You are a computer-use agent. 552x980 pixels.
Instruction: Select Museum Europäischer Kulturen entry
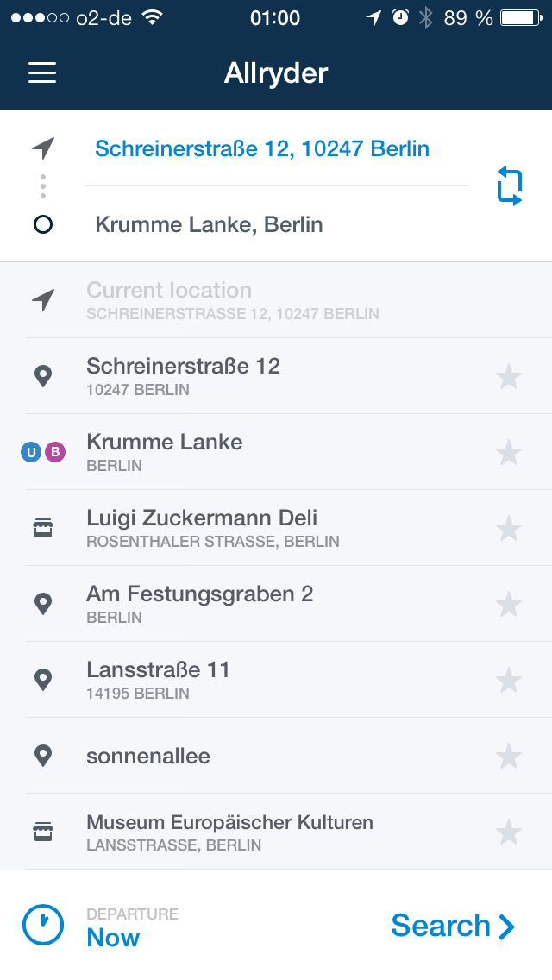pos(229,832)
